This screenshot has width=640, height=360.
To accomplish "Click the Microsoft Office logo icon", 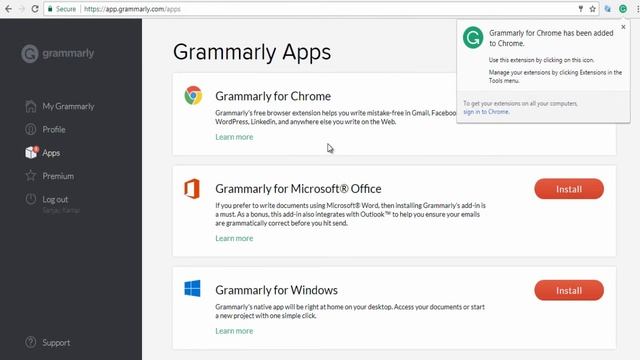I will pyautogui.click(x=192, y=189).
